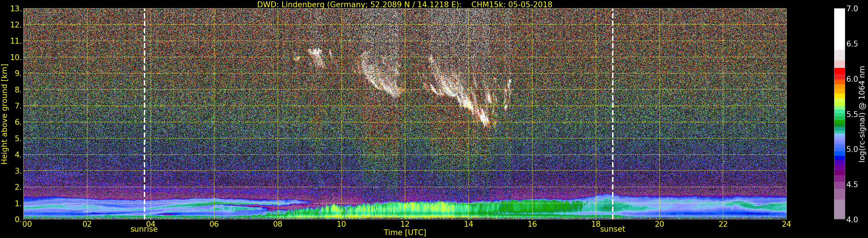Click the '10' hour label on the time axis
The width and height of the screenshot is (868, 238).
click(341, 224)
